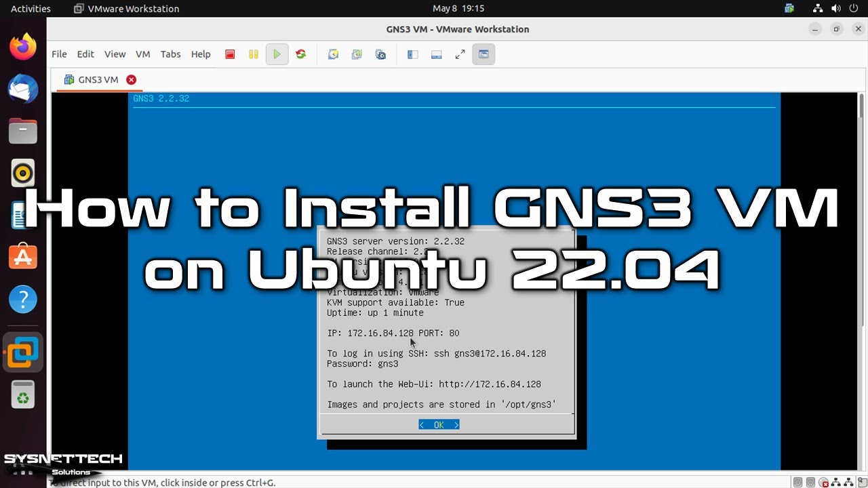
Task: Launch Rhythmbox from the dock
Action: pyautogui.click(x=23, y=173)
